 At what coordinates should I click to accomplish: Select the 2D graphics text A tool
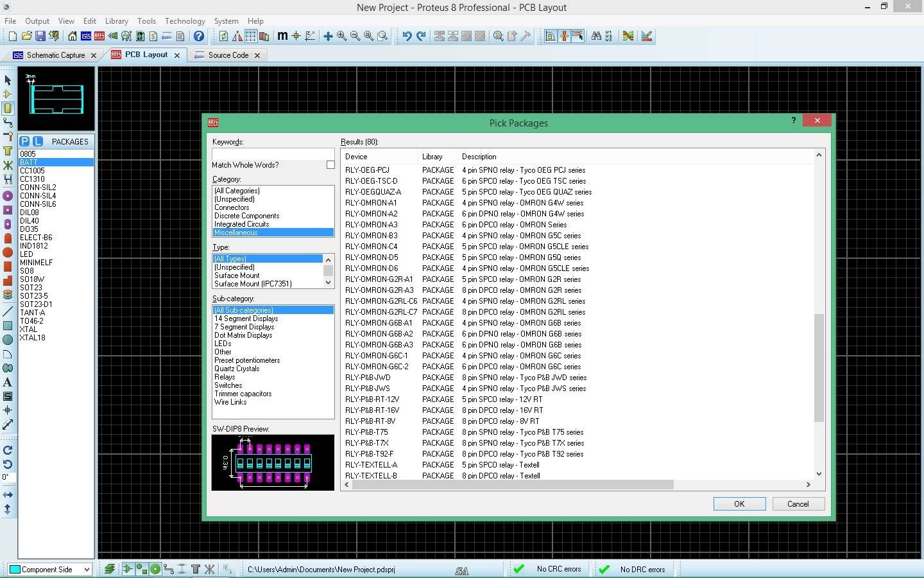tap(8, 381)
